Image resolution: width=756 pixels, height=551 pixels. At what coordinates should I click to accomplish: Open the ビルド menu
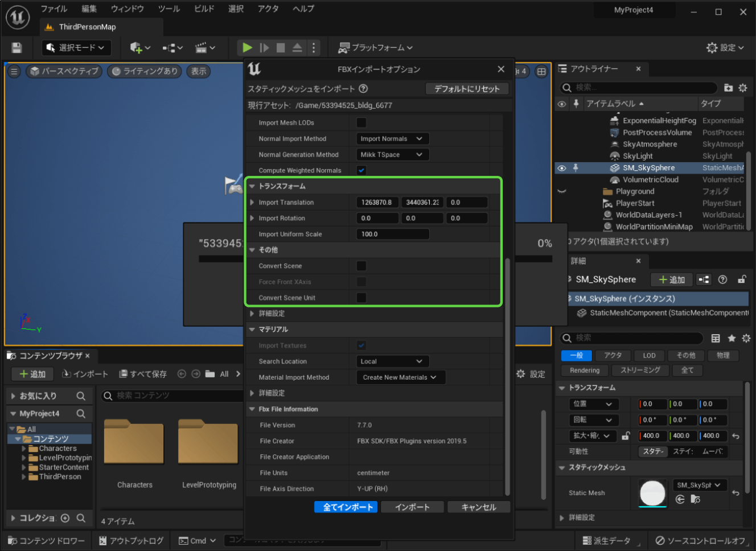(204, 9)
